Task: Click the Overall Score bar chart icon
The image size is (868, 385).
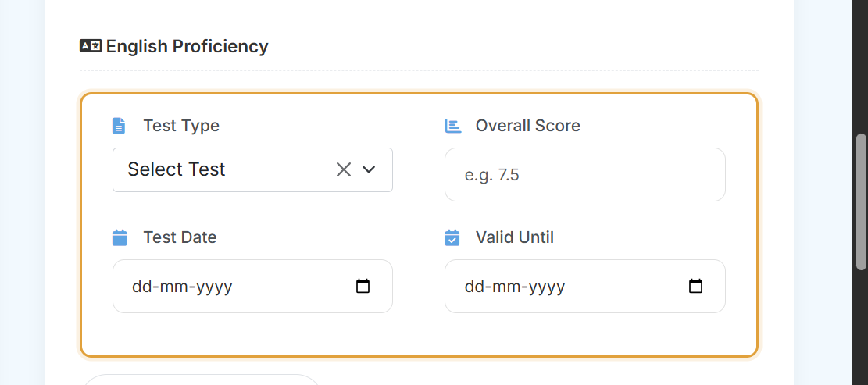Action: tap(453, 126)
